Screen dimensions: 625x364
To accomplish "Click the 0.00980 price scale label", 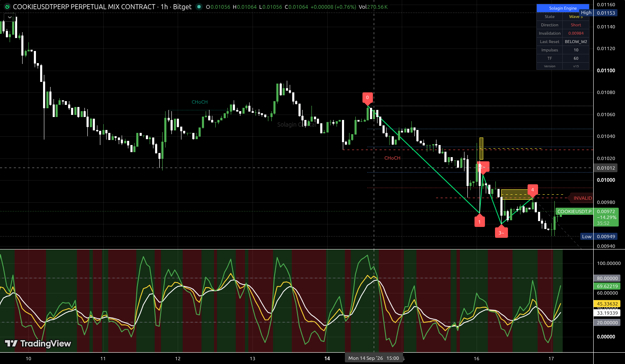I will click(606, 202).
